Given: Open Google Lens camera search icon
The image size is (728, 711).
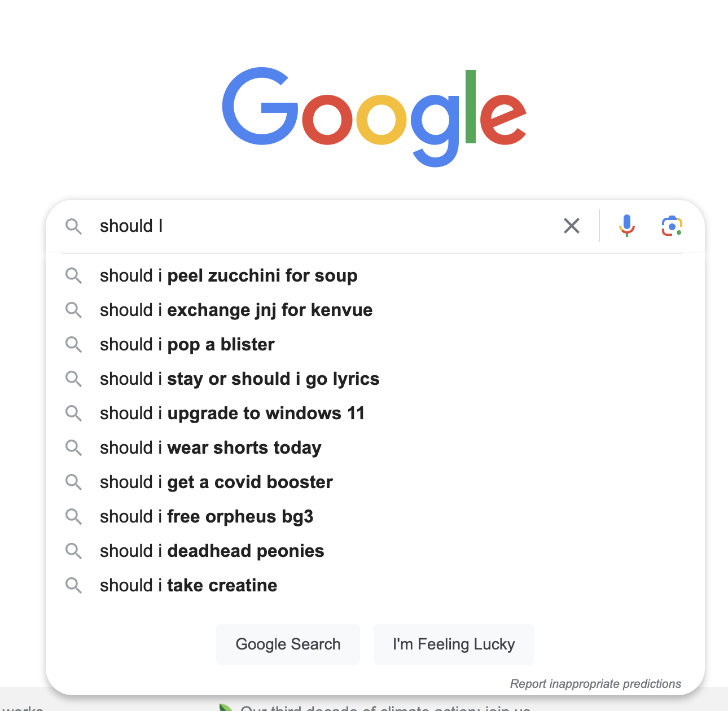Looking at the screenshot, I should pyautogui.click(x=672, y=226).
